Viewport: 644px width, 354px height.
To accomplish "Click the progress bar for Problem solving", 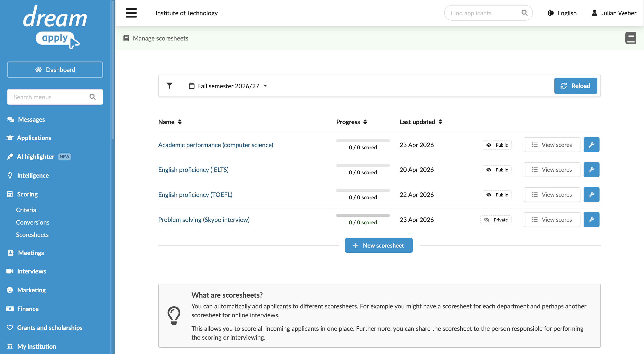I will [x=363, y=215].
